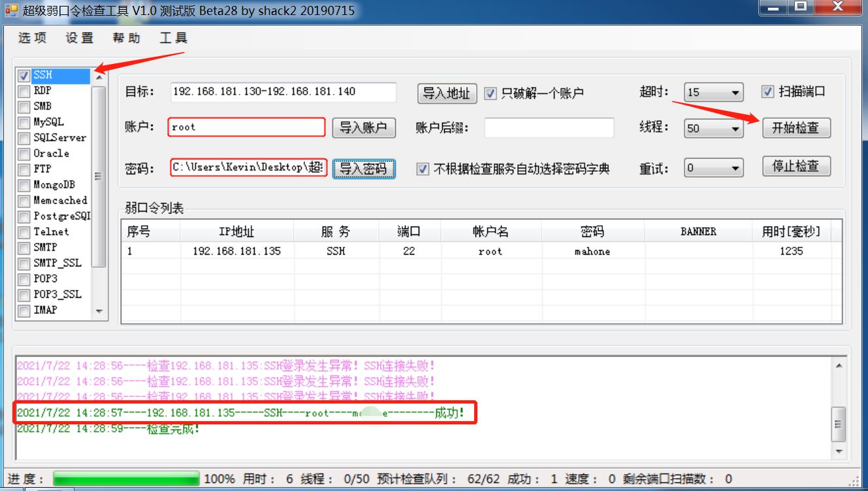
Task: Focus the 目标 IP range field
Action: [x=283, y=92]
